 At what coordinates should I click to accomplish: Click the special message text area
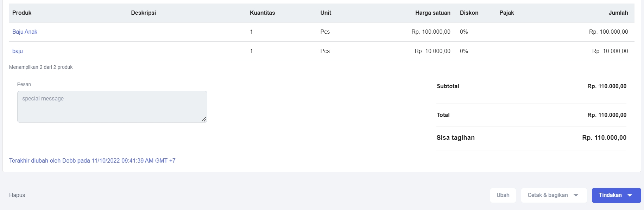(112, 107)
